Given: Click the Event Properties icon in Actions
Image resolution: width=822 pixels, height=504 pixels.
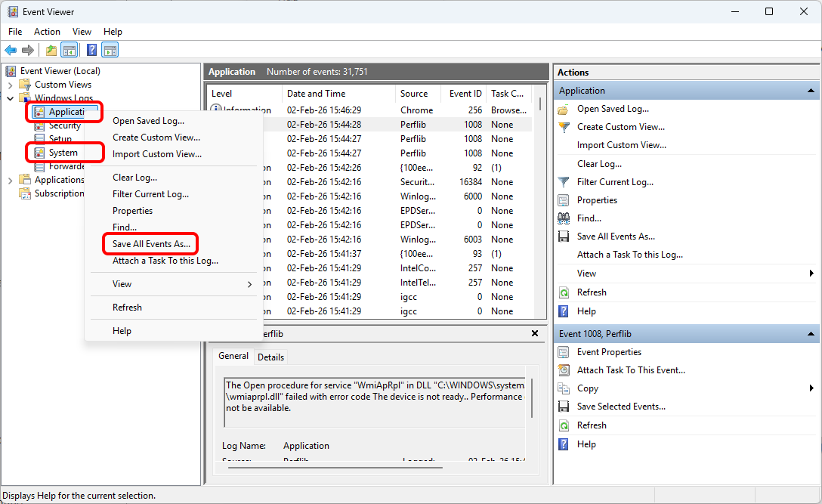Looking at the screenshot, I should click(x=564, y=352).
